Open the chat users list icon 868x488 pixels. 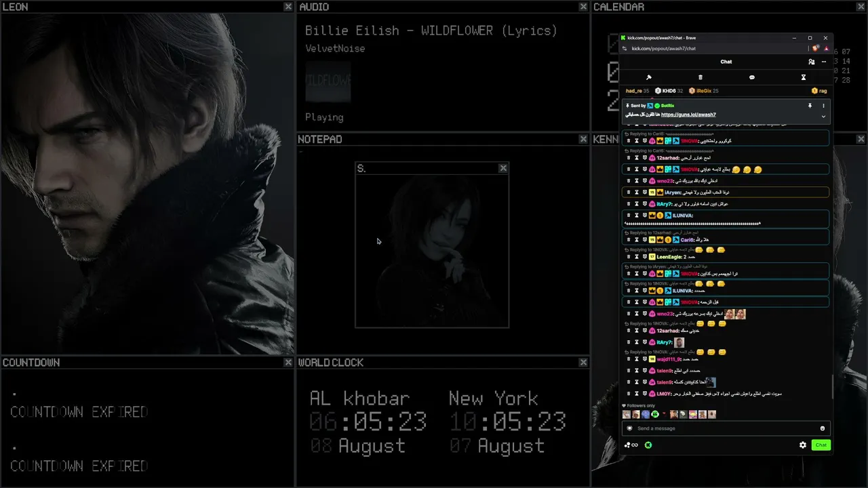tap(812, 62)
